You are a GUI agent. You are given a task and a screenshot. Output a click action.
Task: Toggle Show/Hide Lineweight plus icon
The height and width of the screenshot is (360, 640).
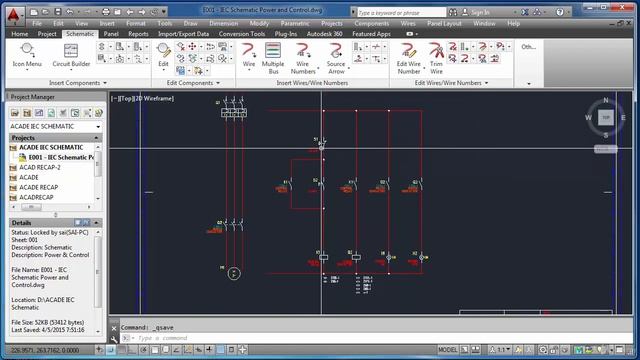(209, 350)
